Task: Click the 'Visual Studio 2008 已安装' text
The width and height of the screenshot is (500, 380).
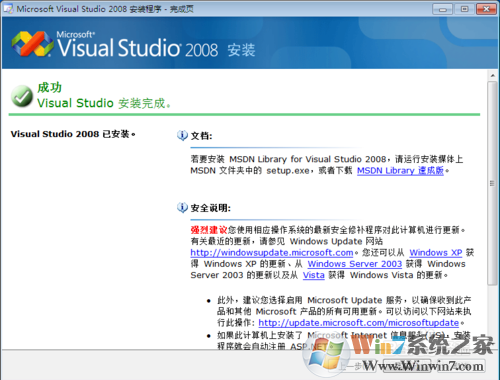Action: tap(73, 134)
